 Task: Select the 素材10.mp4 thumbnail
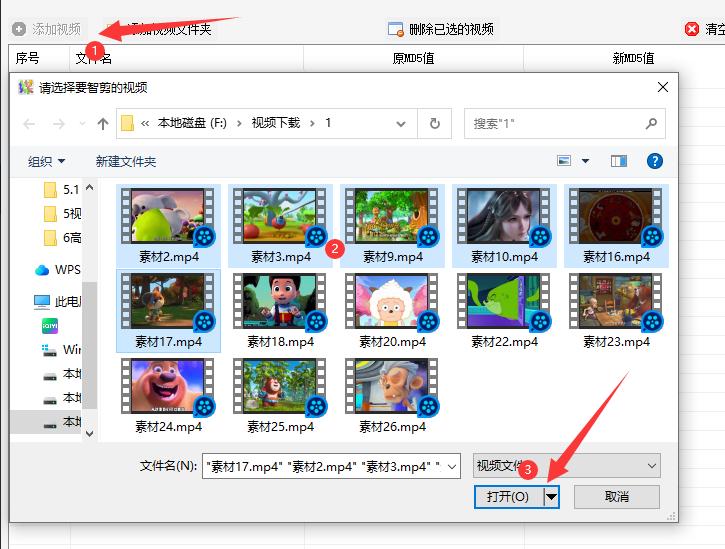pos(504,226)
